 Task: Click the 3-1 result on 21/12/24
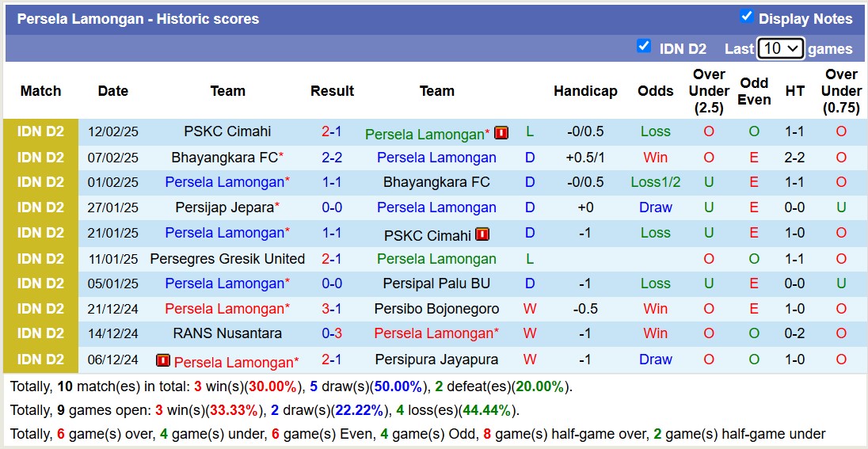[332, 309]
